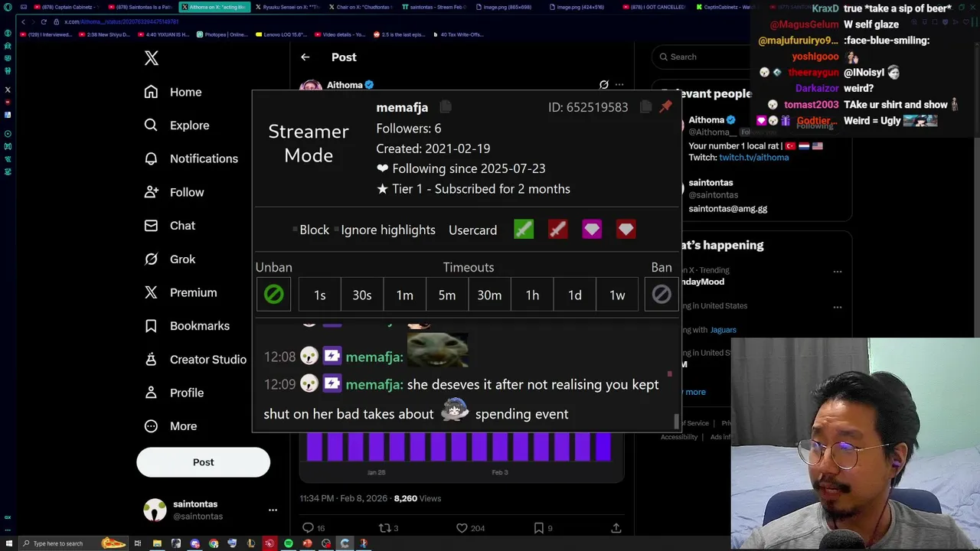The width and height of the screenshot is (980, 551).
Task: Pin the Chatterino usercard popup
Action: (x=665, y=106)
